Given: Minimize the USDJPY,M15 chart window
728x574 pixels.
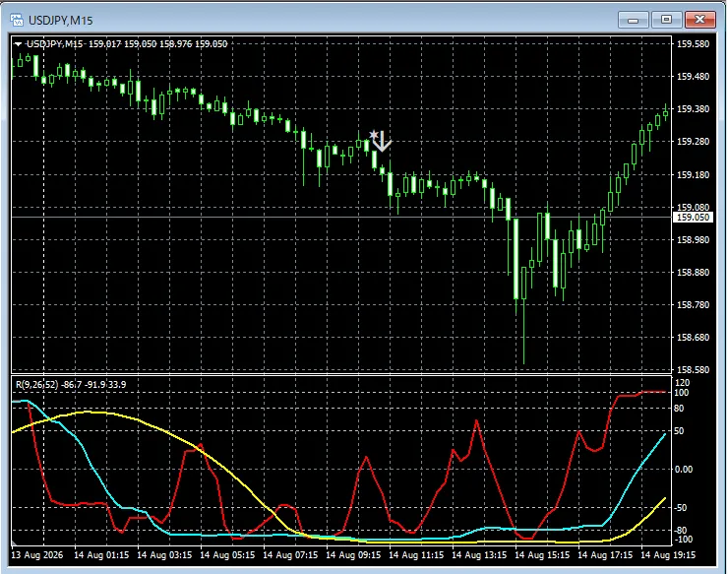Looking at the screenshot, I should pos(633,20).
